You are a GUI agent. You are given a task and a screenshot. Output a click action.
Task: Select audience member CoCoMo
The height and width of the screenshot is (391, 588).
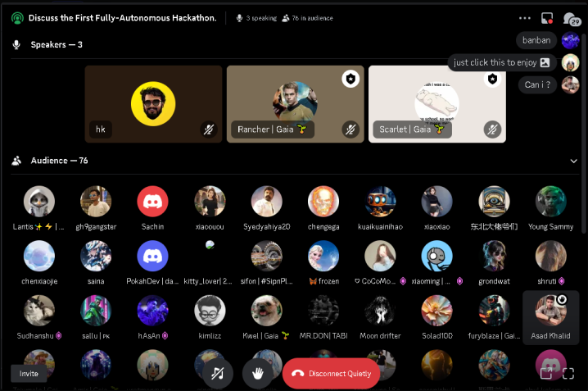pos(380,263)
